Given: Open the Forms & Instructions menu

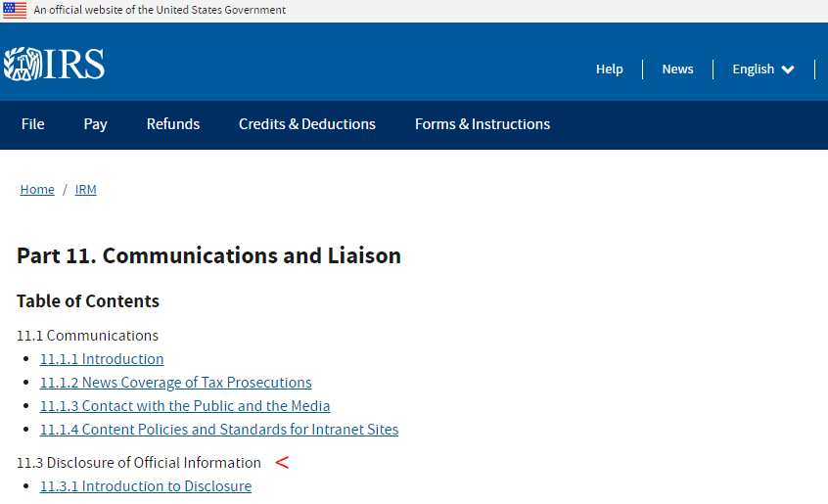Looking at the screenshot, I should (483, 124).
